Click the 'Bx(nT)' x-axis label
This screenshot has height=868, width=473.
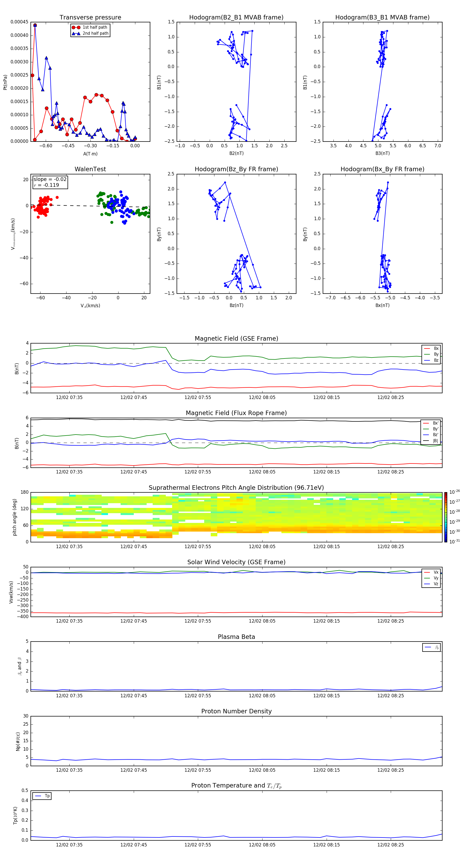pyautogui.click(x=382, y=305)
